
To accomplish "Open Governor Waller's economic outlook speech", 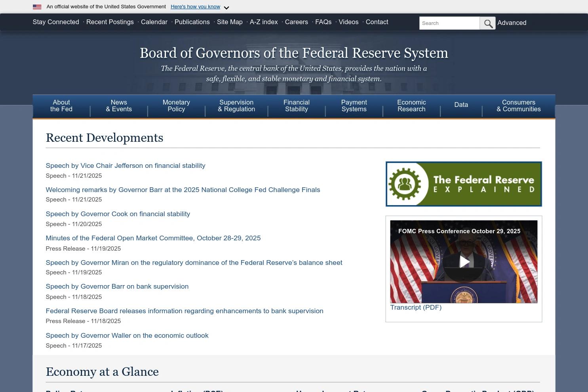I will pos(127,335).
